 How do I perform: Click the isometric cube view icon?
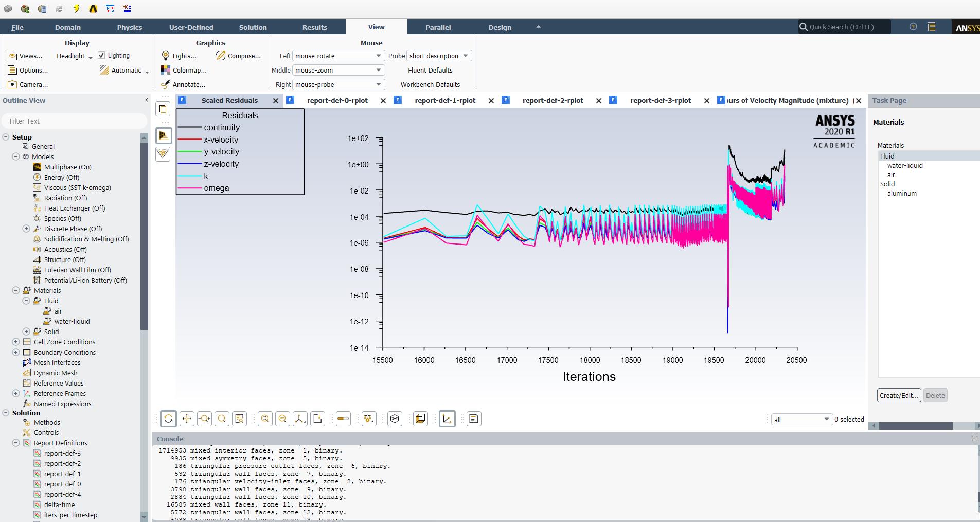point(395,419)
